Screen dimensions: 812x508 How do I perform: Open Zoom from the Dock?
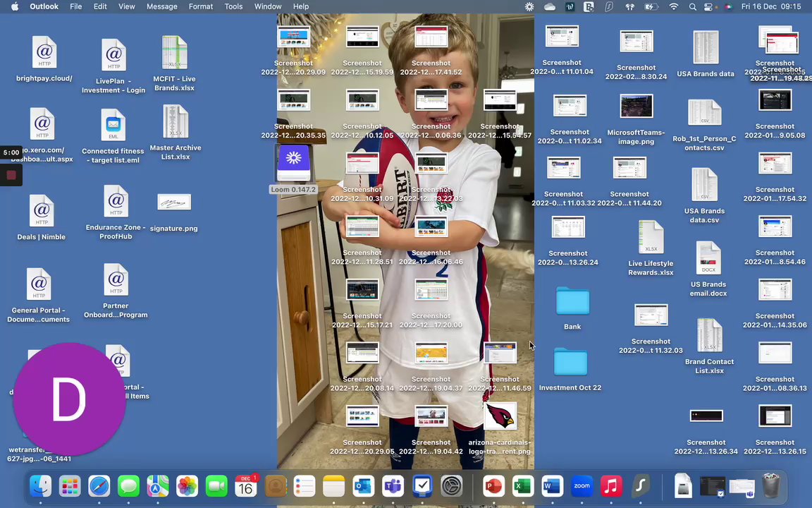pos(582,486)
